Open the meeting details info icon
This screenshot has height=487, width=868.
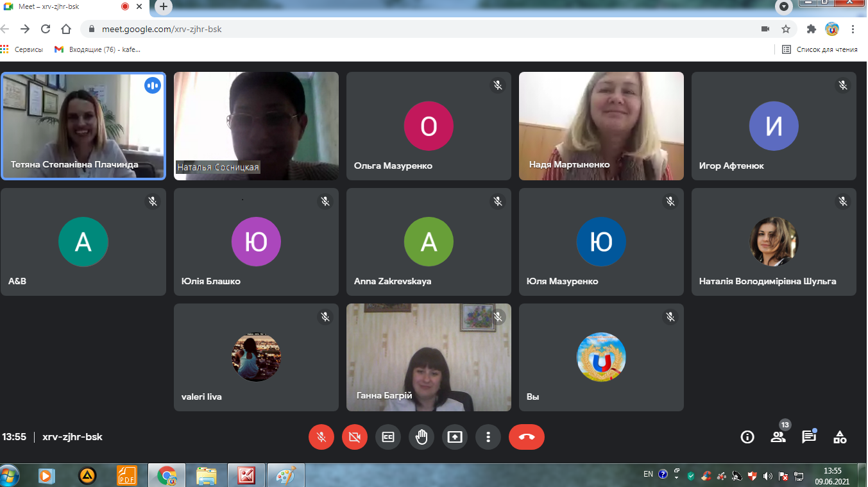747,437
